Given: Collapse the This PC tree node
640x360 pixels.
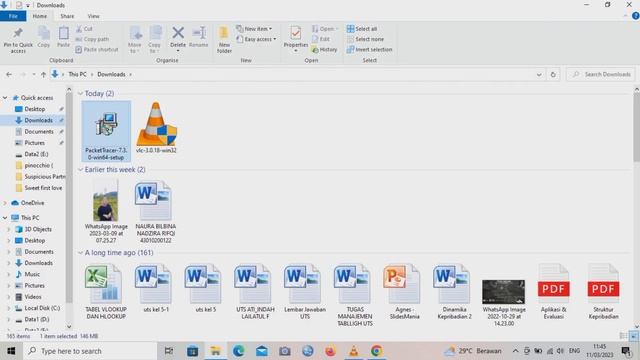Looking at the screenshot, I should (x=5, y=218).
